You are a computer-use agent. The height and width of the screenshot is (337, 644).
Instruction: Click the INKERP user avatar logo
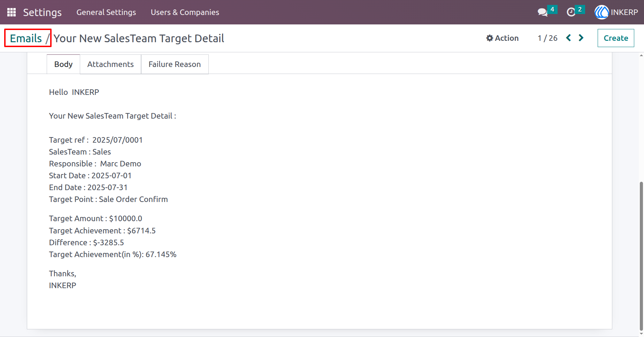601,12
